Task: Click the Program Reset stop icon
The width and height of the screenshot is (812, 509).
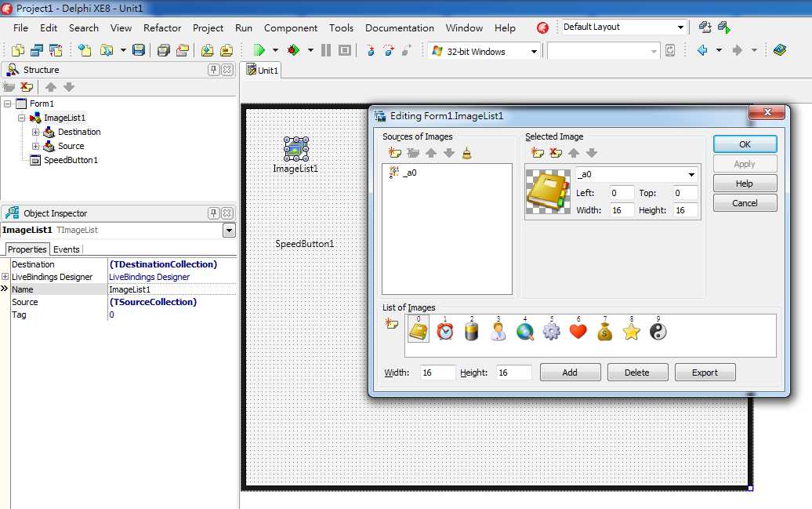Action: pos(344,50)
